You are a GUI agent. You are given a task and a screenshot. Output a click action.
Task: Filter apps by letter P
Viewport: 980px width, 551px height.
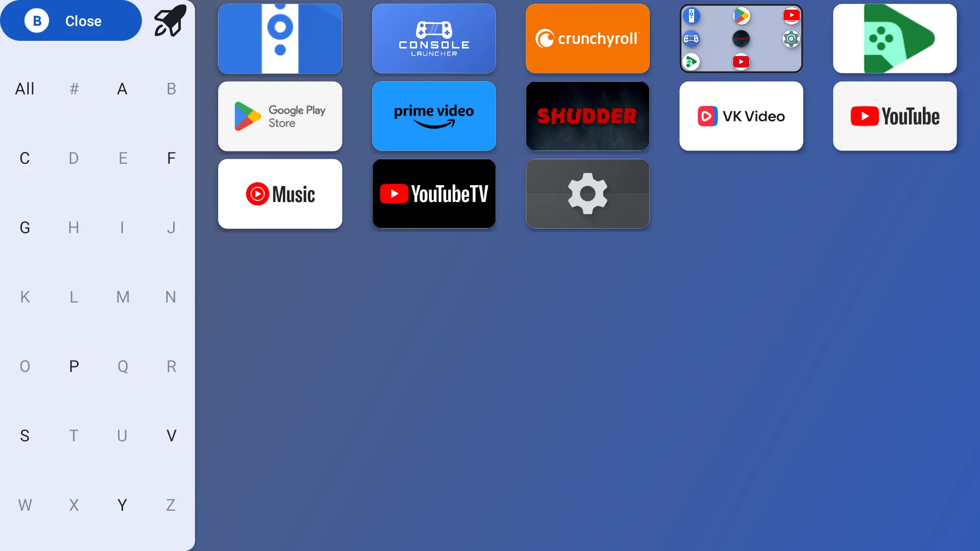pyautogui.click(x=73, y=367)
